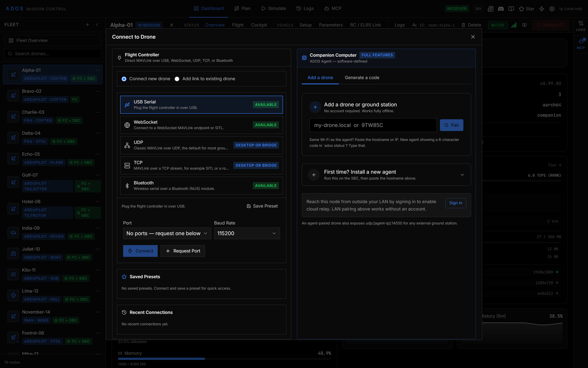This screenshot has width=588, height=368.
Task: Choose the UDP connection option
Action: pos(201,145)
